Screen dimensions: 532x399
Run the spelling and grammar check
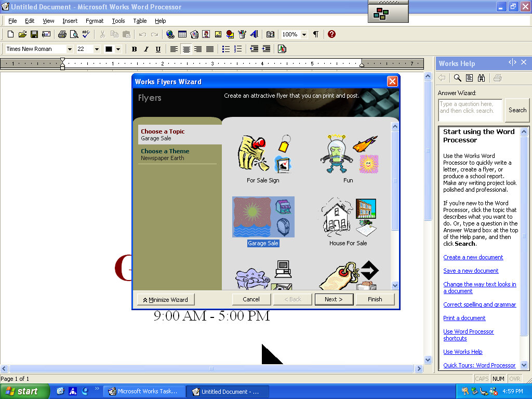click(86, 34)
